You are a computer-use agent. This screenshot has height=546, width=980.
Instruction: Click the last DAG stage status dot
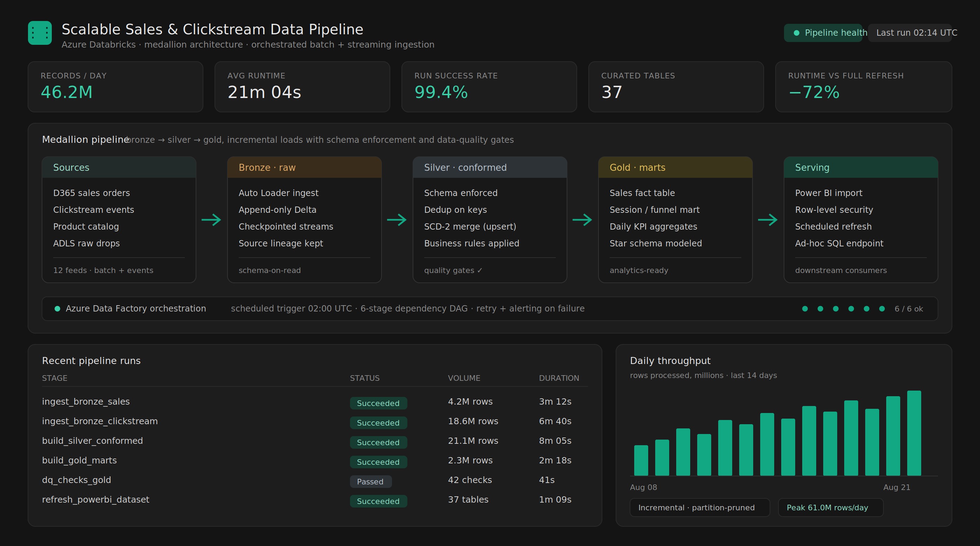(x=882, y=309)
